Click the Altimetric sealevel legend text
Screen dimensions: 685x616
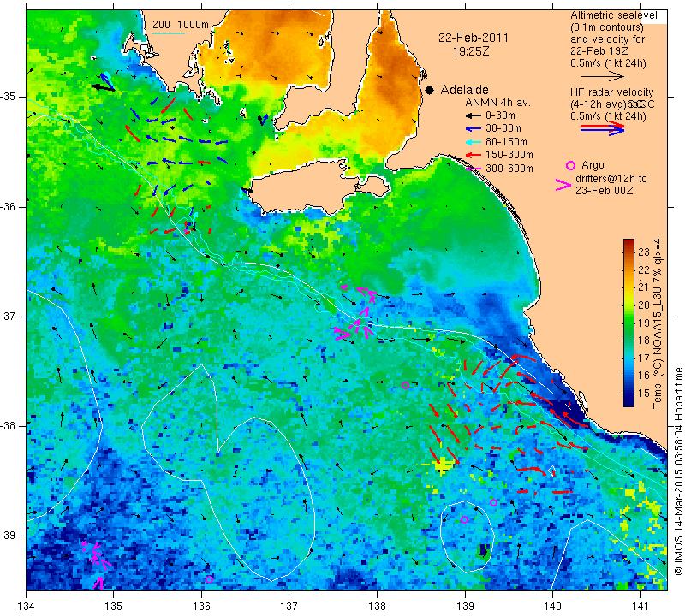[614, 15]
